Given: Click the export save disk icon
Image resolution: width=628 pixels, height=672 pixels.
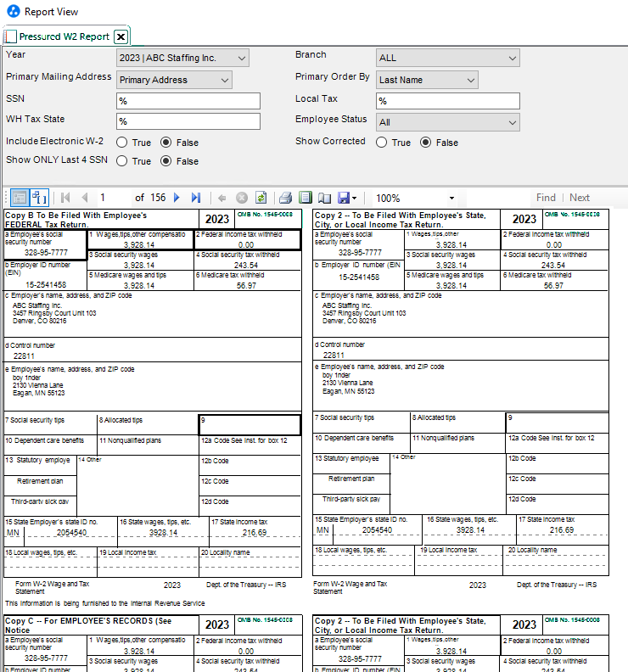Looking at the screenshot, I should [344, 198].
